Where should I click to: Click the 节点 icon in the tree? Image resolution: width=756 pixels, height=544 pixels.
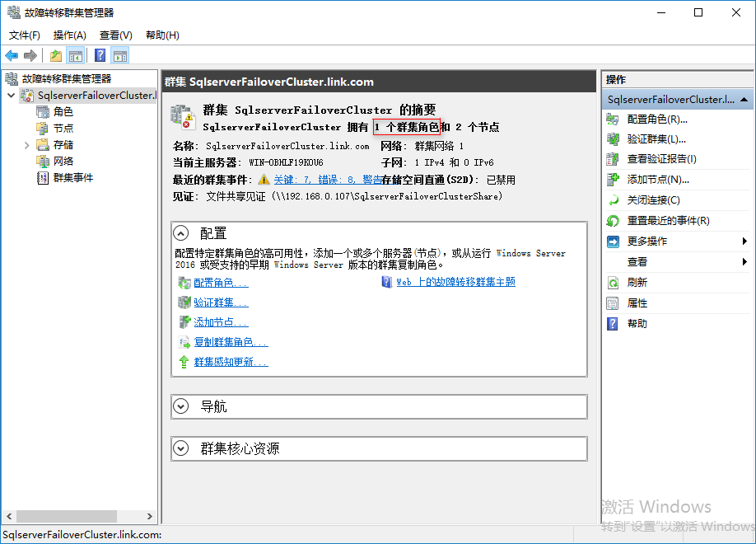pos(43,129)
